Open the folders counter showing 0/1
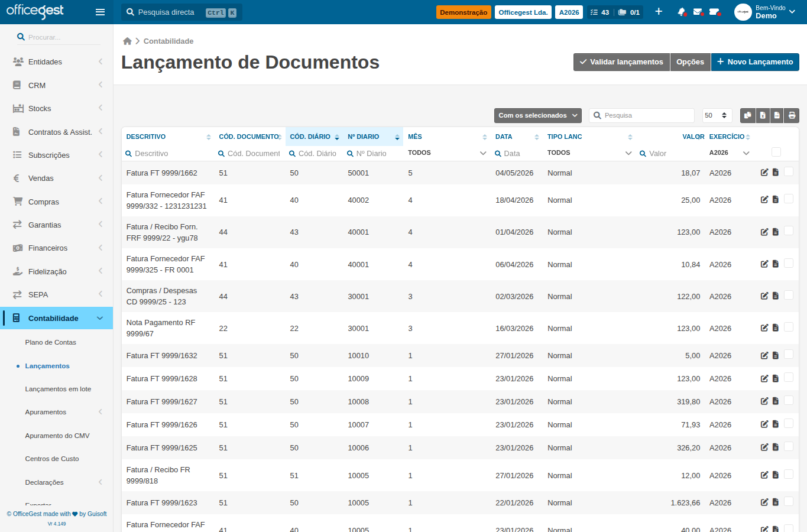The height and width of the screenshot is (532, 807). coord(629,12)
